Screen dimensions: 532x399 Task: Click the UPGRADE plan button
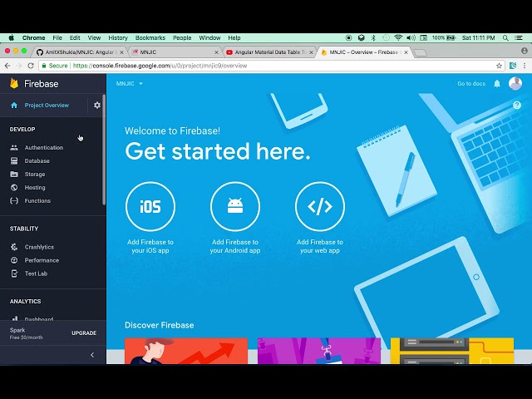(84, 333)
